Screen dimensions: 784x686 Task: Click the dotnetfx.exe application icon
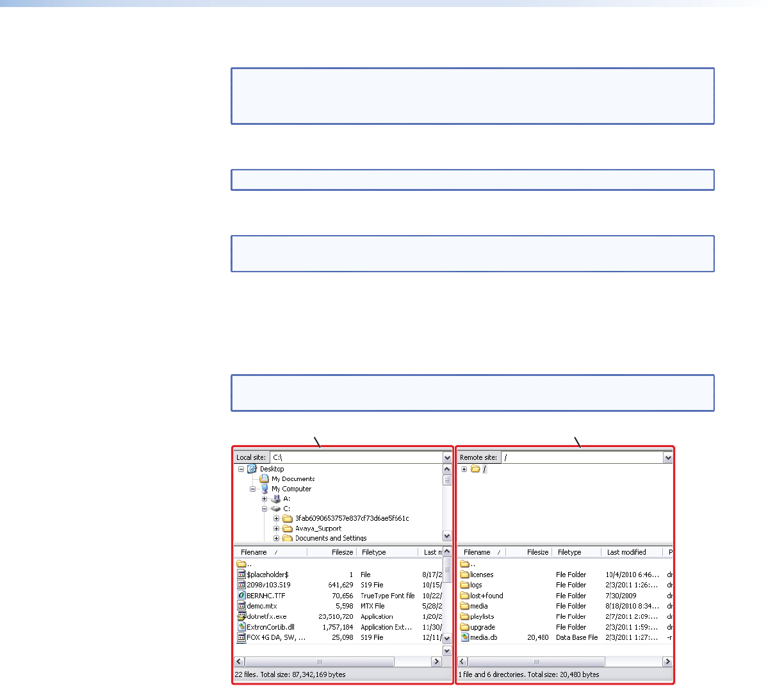click(x=241, y=616)
